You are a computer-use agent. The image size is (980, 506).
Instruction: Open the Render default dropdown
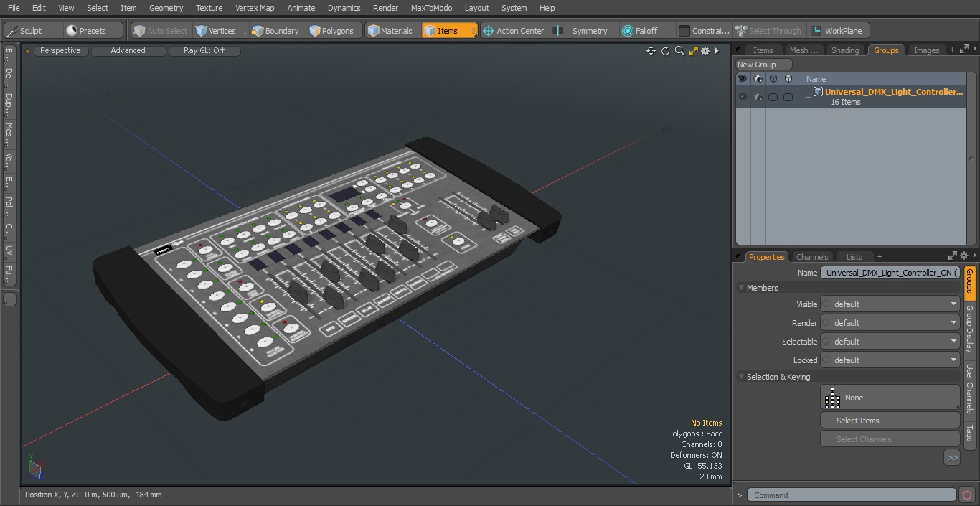tap(895, 323)
